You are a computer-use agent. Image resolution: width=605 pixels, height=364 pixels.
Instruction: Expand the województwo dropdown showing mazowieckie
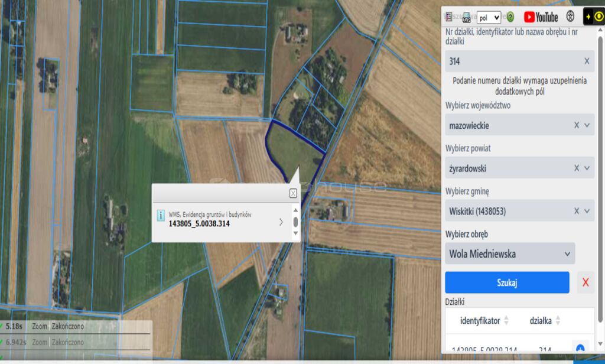pos(587,125)
